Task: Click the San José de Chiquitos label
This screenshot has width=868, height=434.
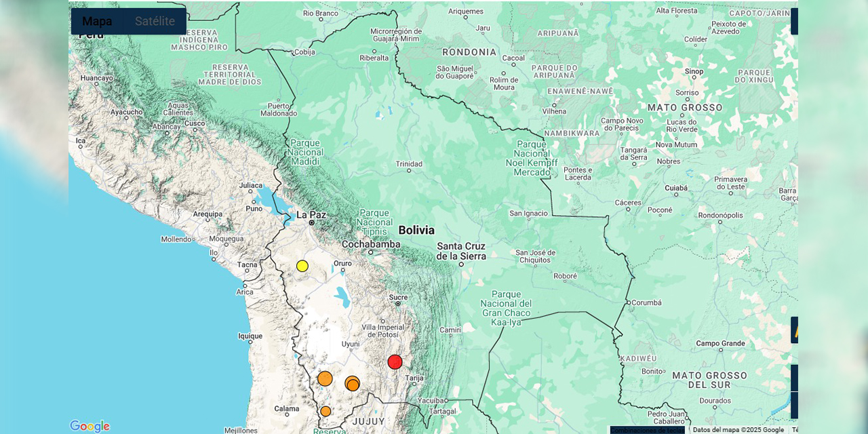Action: click(x=536, y=256)
